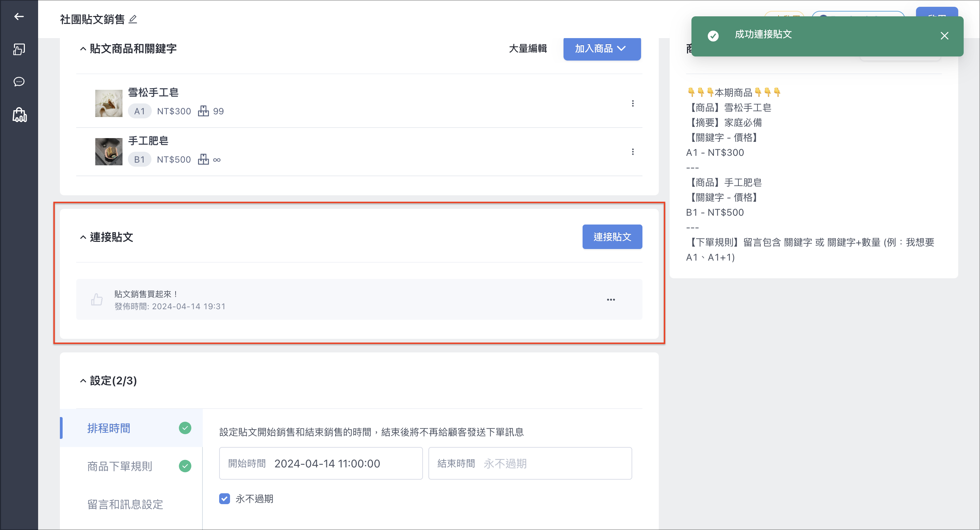
Task: Click the 本期商品 preview heading
Action: pyautogui.click(x=734, y=93)
